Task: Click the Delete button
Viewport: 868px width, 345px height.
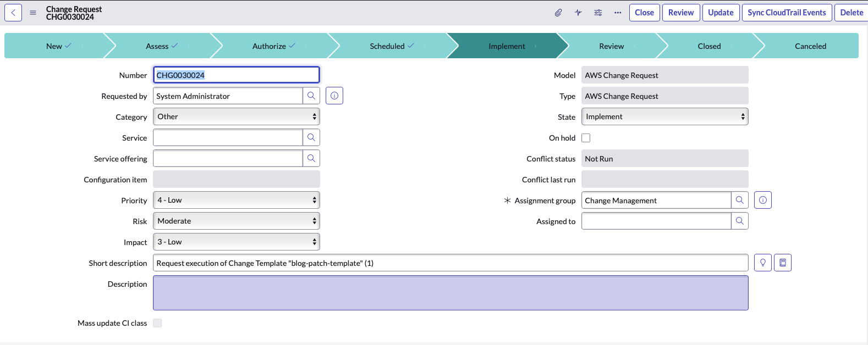Action: click(x=851, y=13)
